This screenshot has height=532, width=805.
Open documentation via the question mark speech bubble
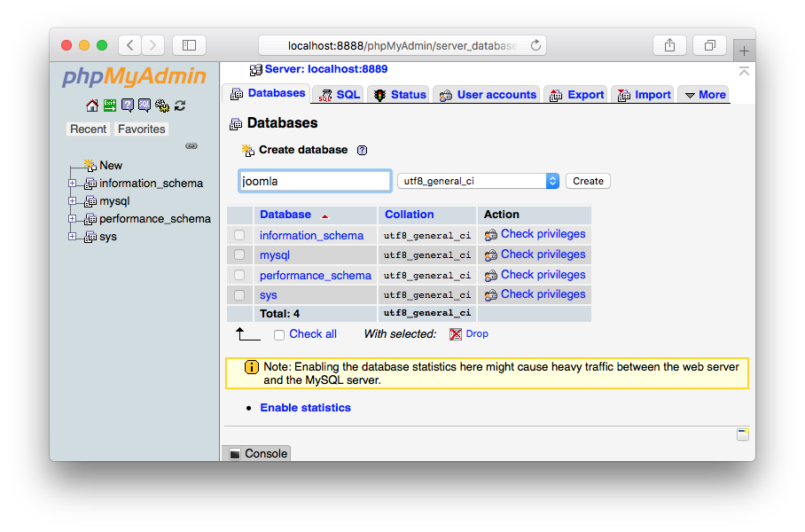tap(129, 106)
